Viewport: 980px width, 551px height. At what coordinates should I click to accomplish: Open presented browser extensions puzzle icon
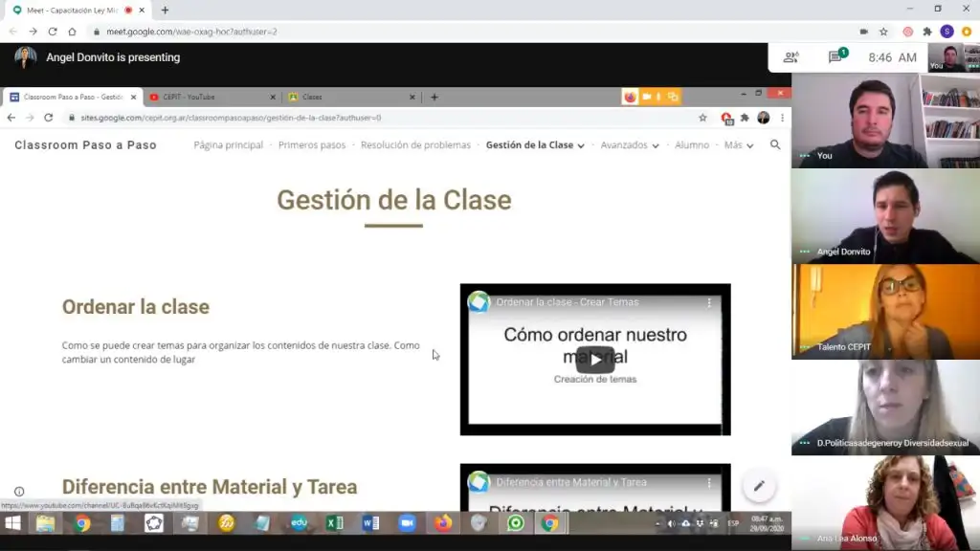pyautogui.click(x=745, y=118)
